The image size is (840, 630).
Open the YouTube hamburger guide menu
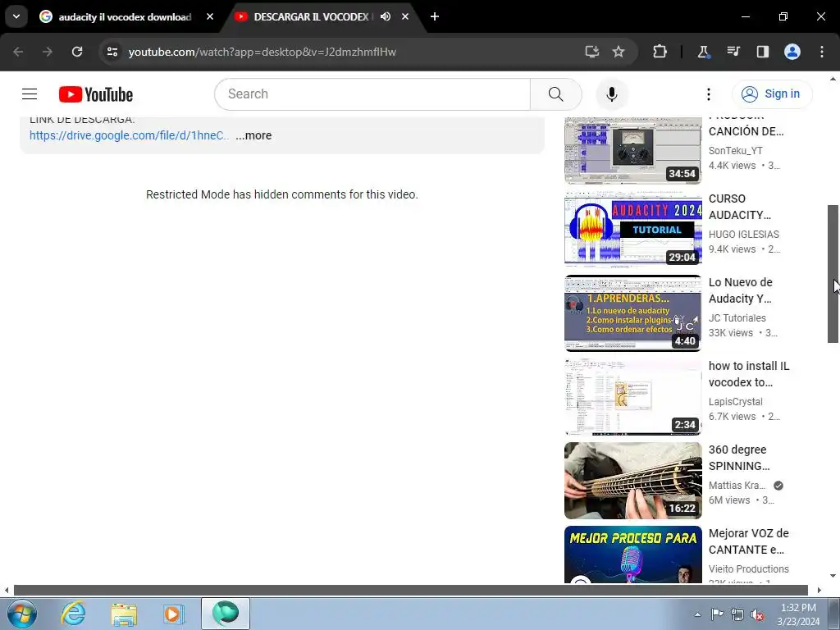click(x=30, y=94)
